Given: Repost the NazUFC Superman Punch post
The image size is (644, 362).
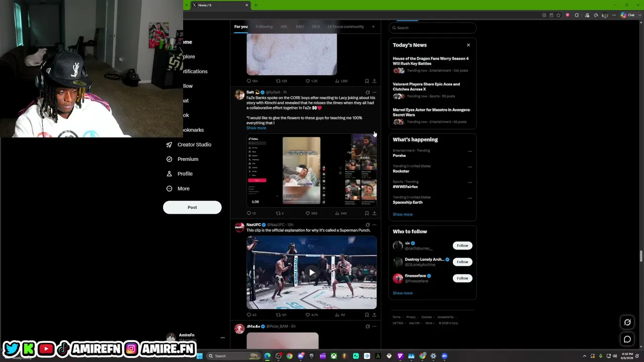Looking at the screenshot, I should (x=278, y=315).
